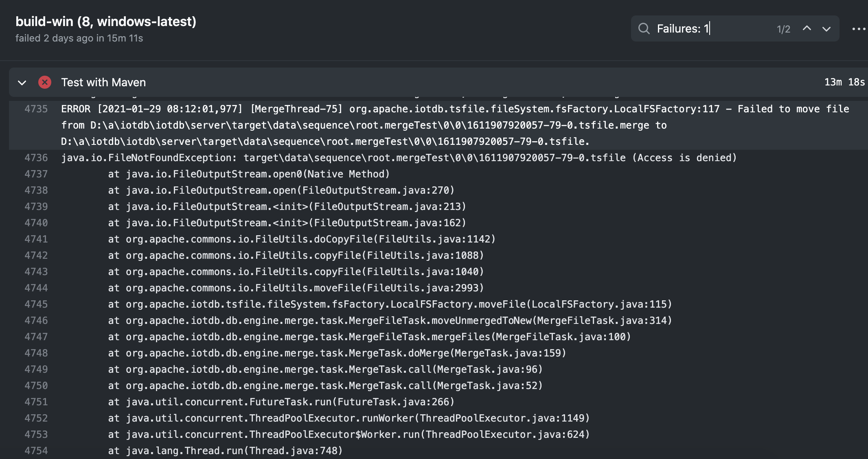The height and width of the screenshot is (459, 868).
Task: Click line number 4754 in log
Action: 36,451
